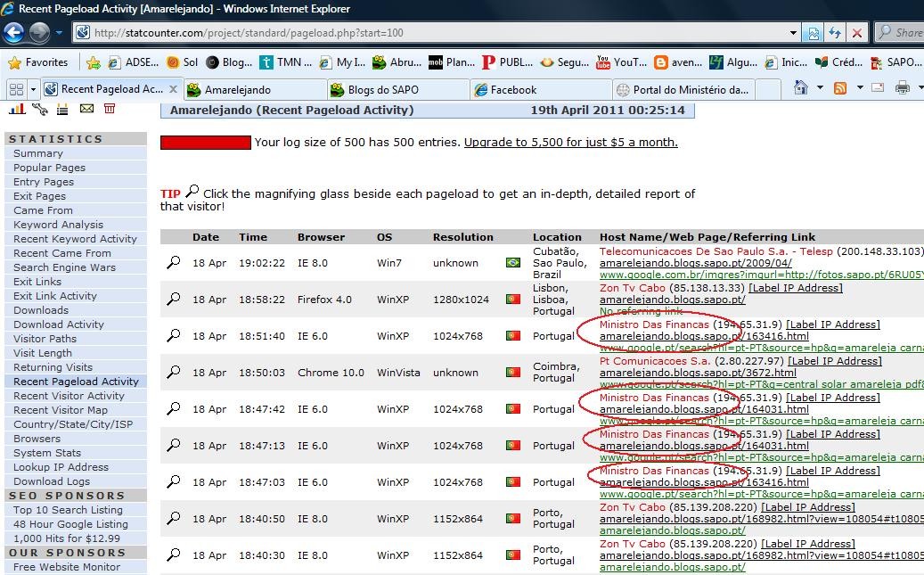Click the browser Forward button

point(39,32)
